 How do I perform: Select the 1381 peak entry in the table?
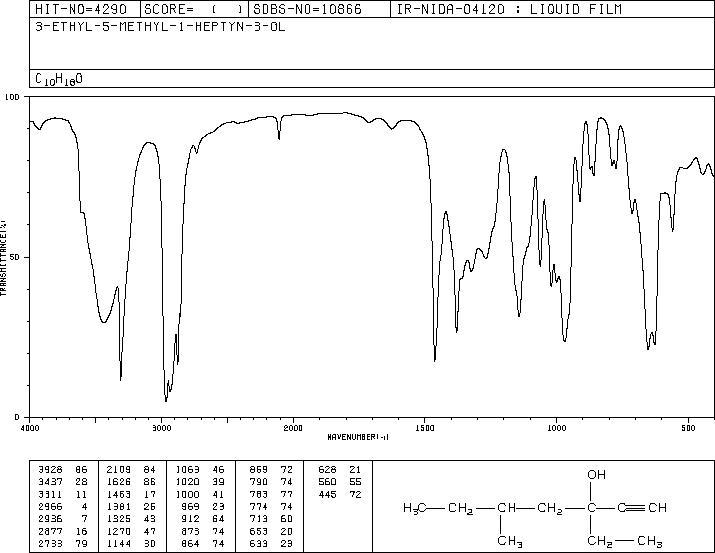click(x=131, y=506)
